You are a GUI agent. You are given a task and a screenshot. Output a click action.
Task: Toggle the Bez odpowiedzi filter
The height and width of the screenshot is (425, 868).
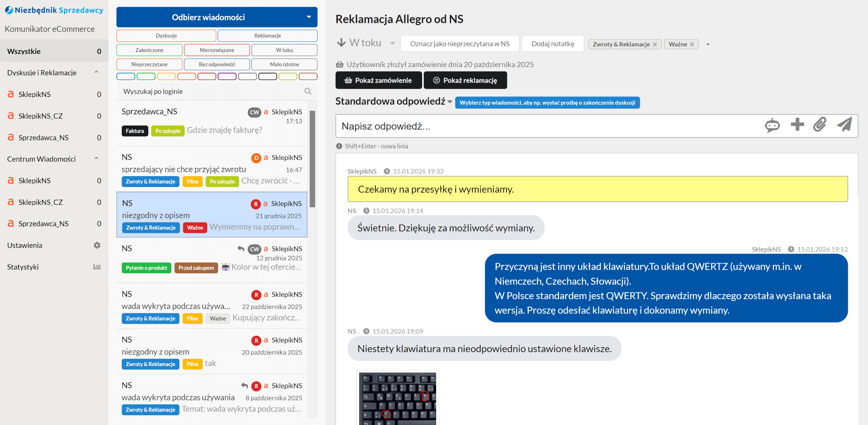217,64
